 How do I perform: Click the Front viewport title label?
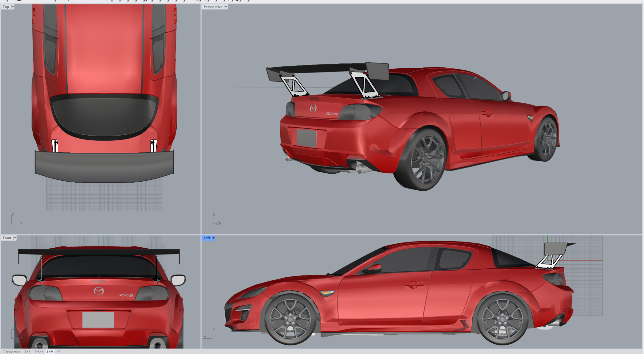(7, 238)
